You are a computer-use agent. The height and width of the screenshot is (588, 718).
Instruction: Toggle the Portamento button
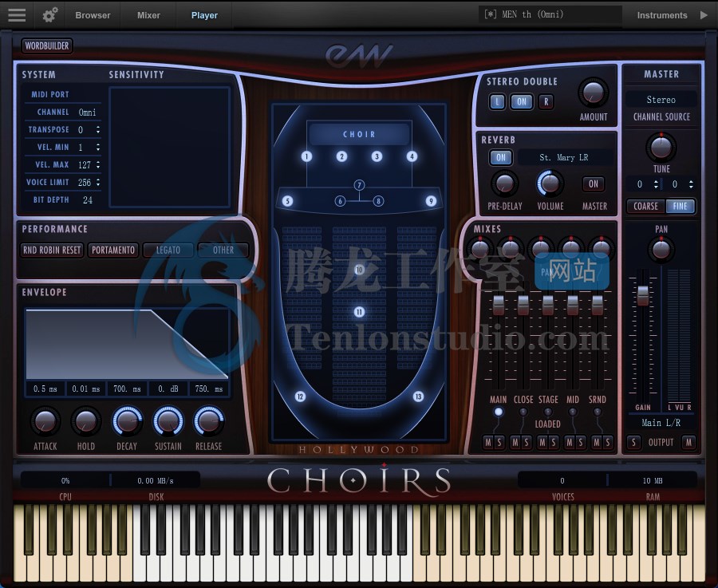tap(113, 250)
